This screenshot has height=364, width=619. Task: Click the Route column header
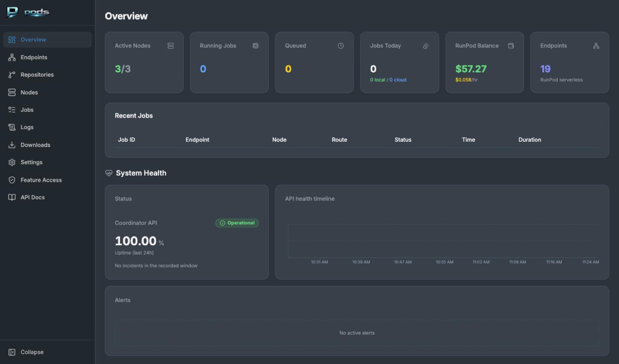[x=339, y=140]
